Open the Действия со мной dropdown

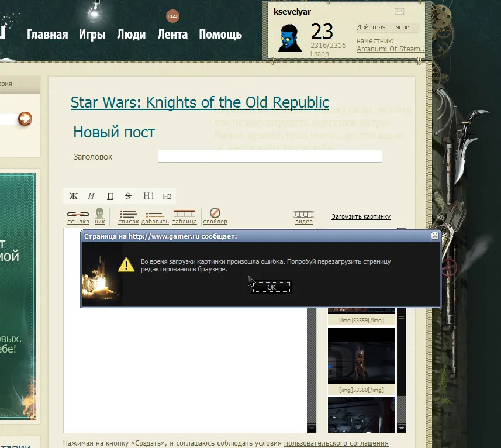(387, 27)
